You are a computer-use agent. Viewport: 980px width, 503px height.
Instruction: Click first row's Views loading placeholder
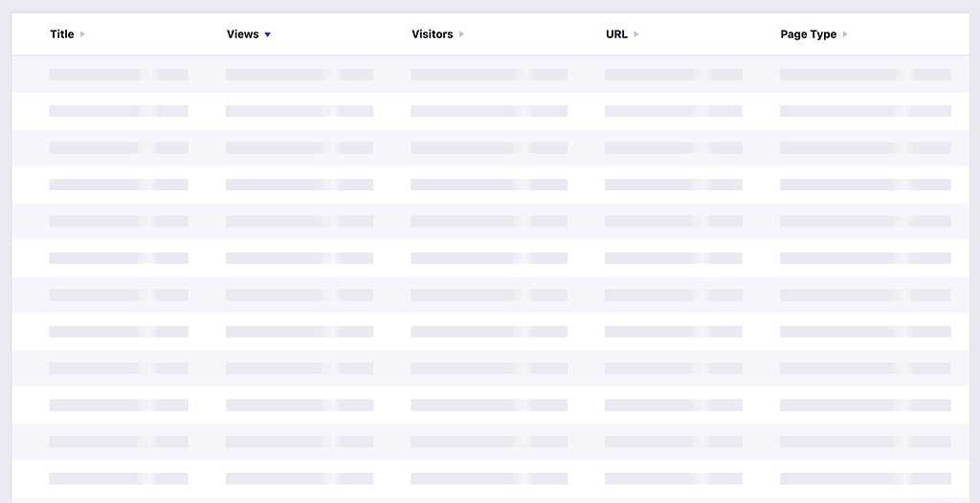(299, 75)
